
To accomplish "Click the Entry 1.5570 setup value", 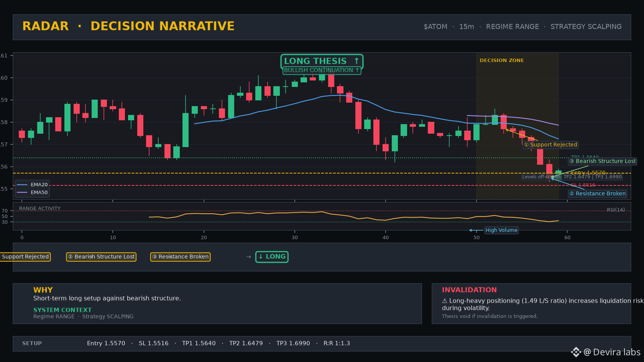I will click(x=106, y=344).
